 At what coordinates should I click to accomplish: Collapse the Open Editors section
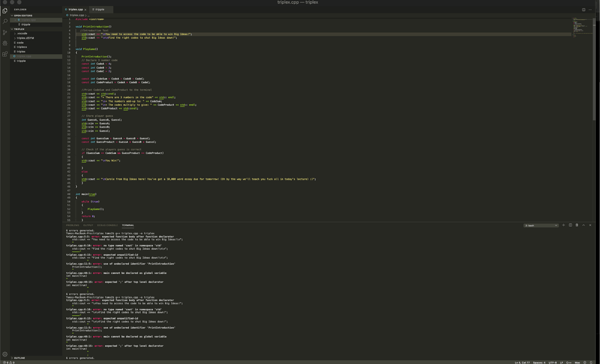(x=22, y=16)
